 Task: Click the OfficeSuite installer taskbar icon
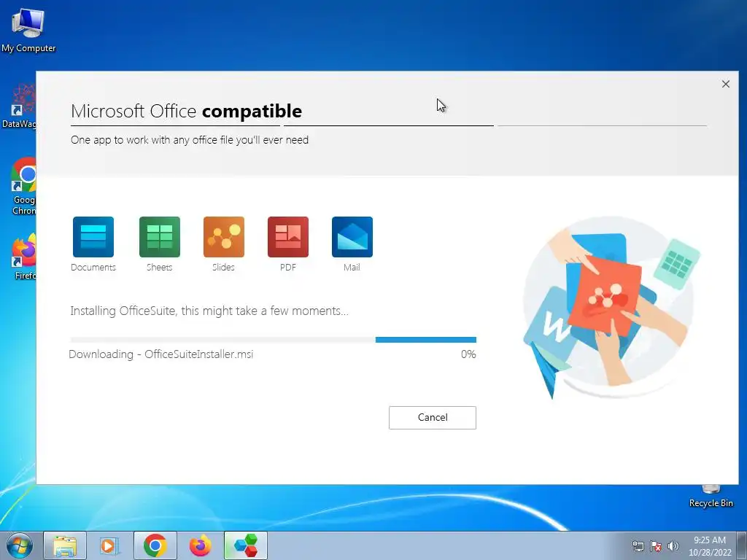(x=246, y=545)
